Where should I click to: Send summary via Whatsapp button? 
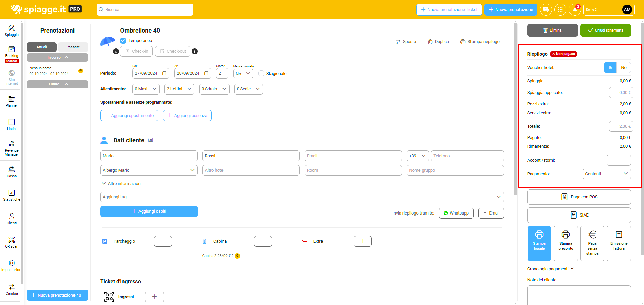(456, 213)
